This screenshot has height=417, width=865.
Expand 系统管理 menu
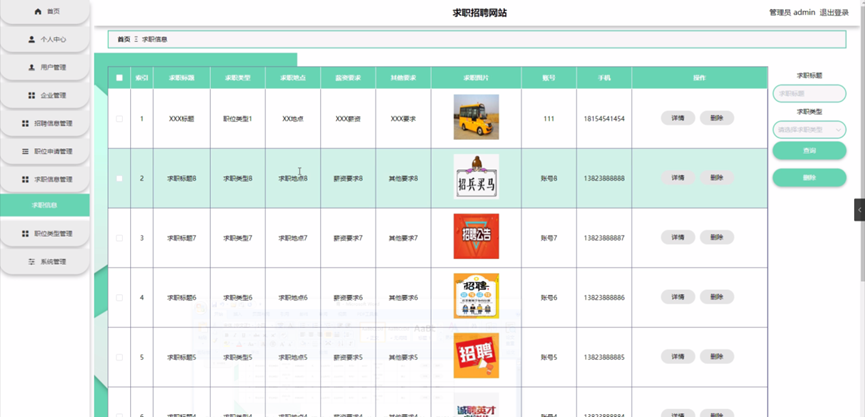[x=45, y=262]
